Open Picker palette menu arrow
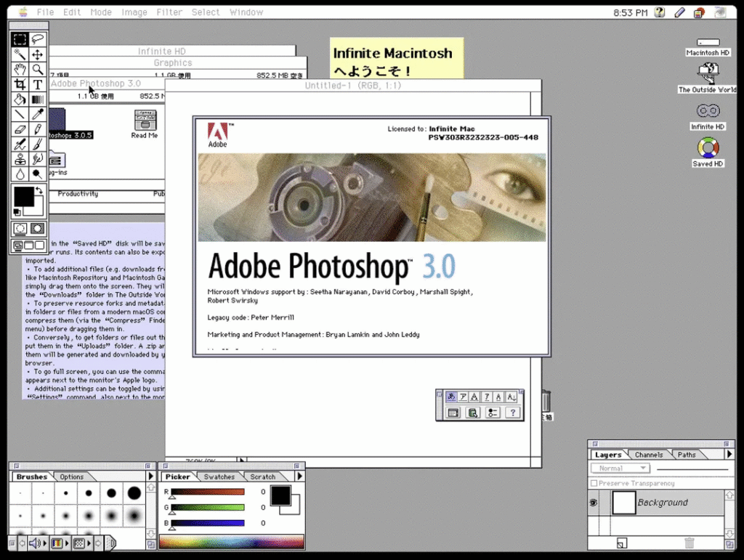The height and width of the screenshot is (560, 744). pos(299,476)
